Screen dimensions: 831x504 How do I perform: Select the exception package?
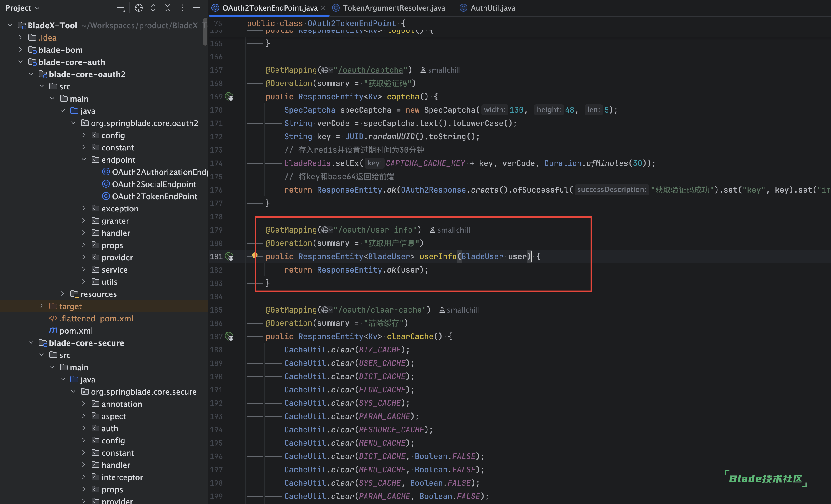pos(115,209)
